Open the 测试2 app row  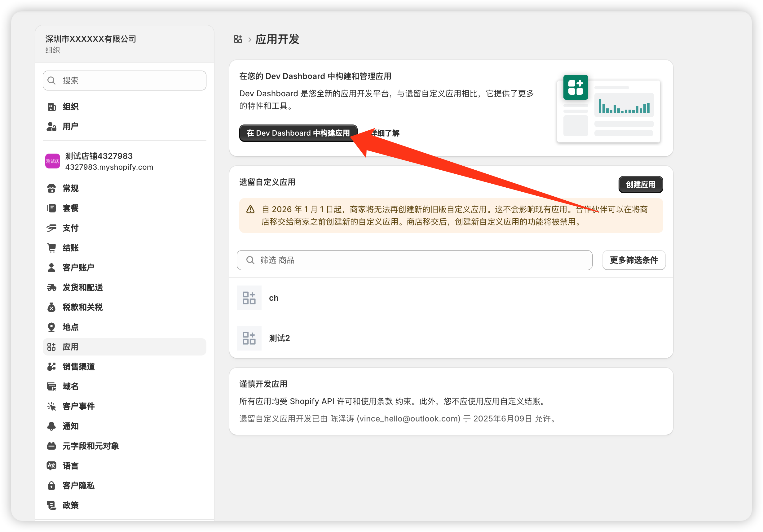coord(451,338)
